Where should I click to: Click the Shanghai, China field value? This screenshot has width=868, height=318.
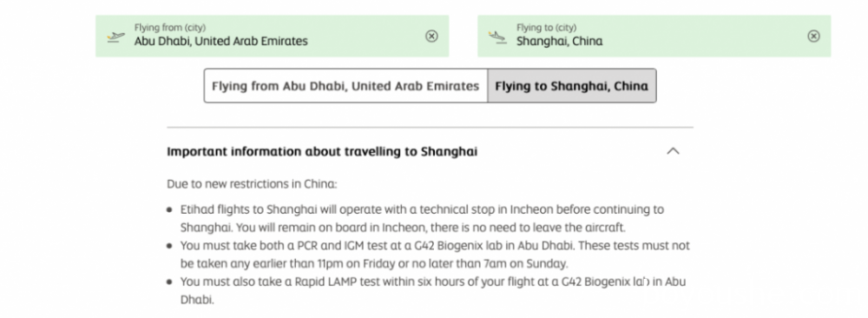click(559, 41)
